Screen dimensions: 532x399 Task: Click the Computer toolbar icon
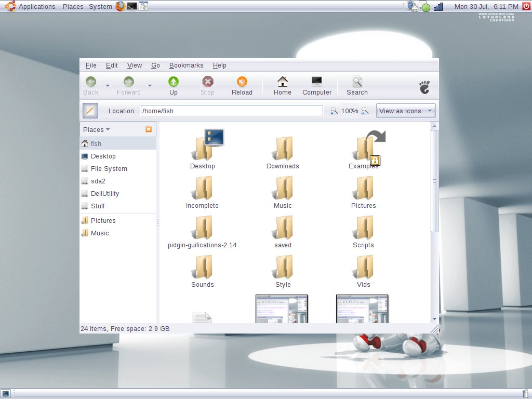click(x=317, y=85)
